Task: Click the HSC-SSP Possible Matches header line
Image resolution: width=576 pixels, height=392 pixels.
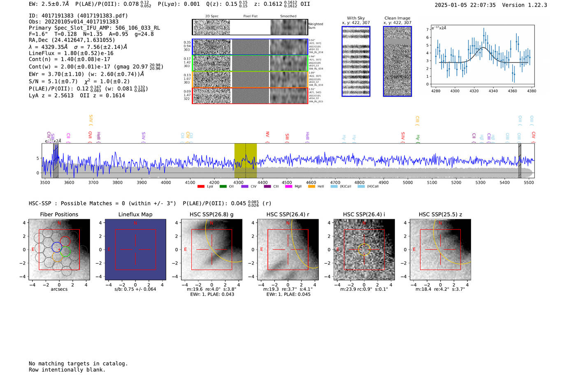Action: 150,203
